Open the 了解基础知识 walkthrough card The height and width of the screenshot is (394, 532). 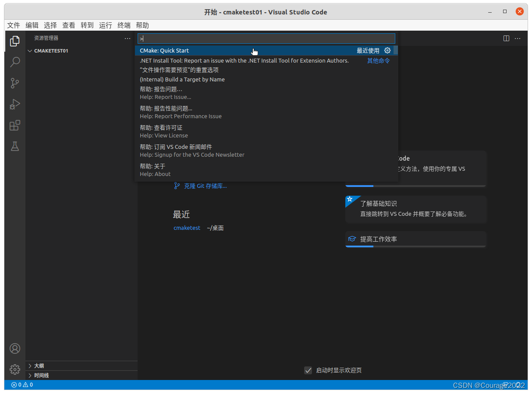(416, 209)
